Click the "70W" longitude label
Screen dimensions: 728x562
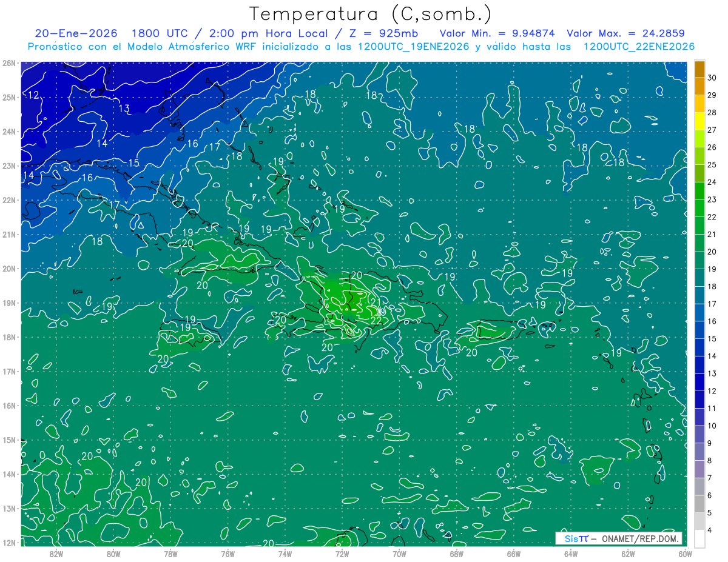point(399,554)
